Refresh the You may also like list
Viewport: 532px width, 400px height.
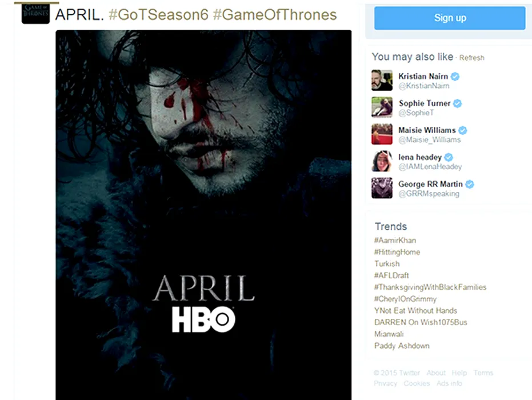point(471,58)
